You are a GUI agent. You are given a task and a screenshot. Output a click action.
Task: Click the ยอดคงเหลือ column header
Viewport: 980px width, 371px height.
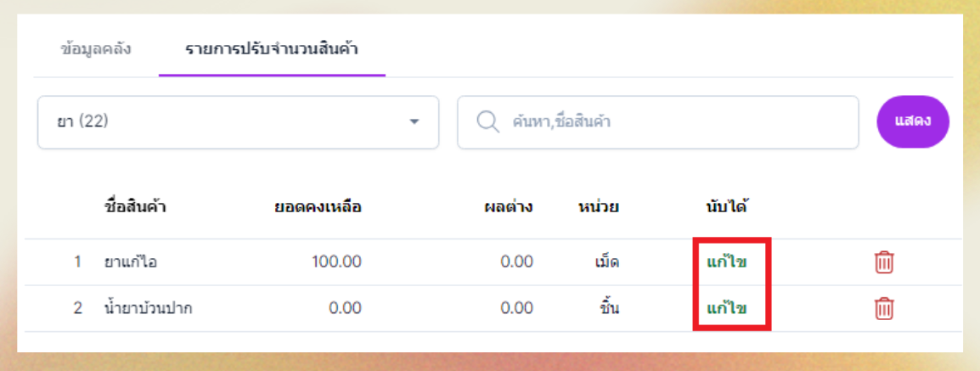coord(318,207)
